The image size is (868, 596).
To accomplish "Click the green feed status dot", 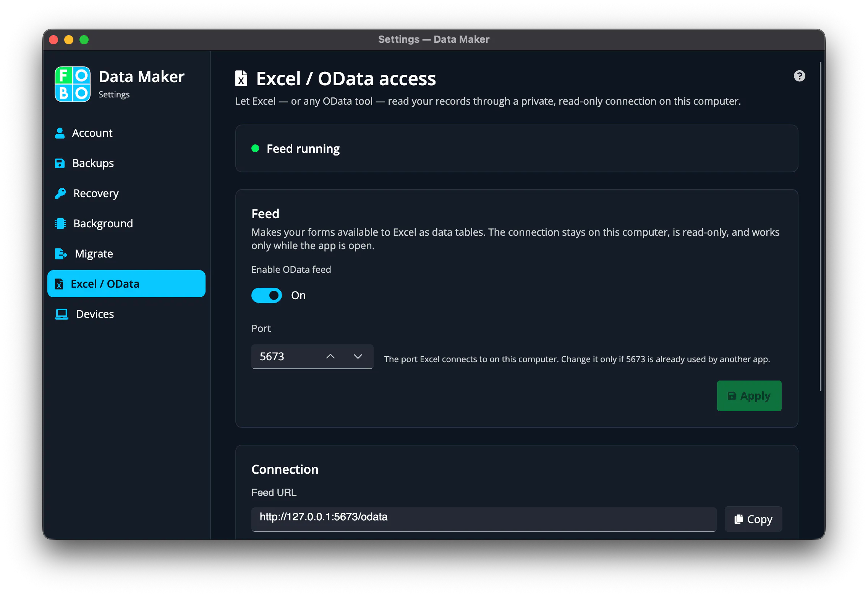I will pos(255,148).
